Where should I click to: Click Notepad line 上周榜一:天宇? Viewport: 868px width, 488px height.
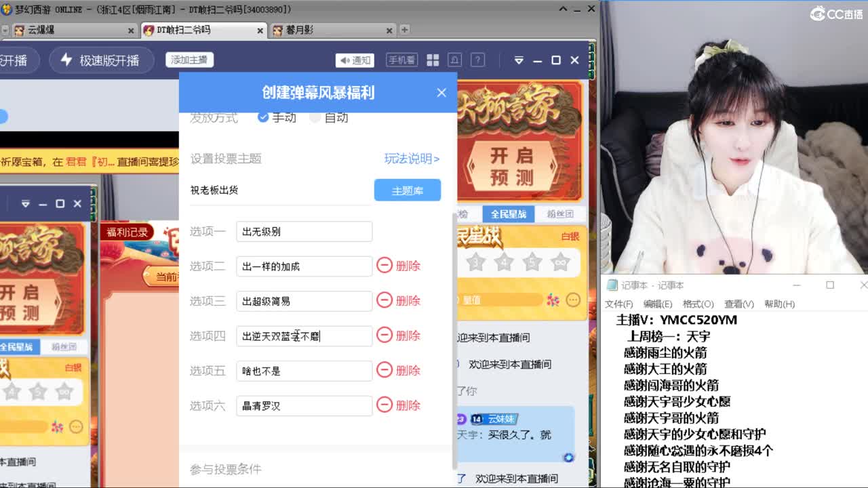tap(669, 336)
